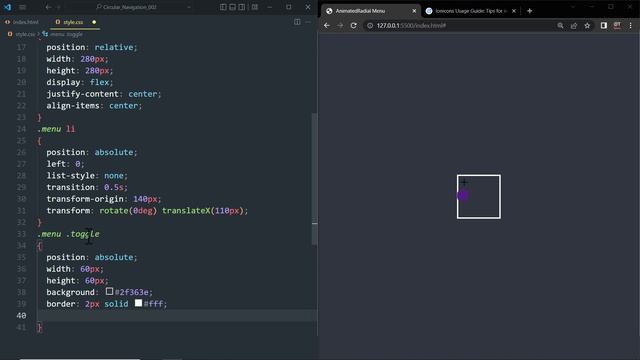Switch to the index.html editor tab

click(x=22, y=22)
